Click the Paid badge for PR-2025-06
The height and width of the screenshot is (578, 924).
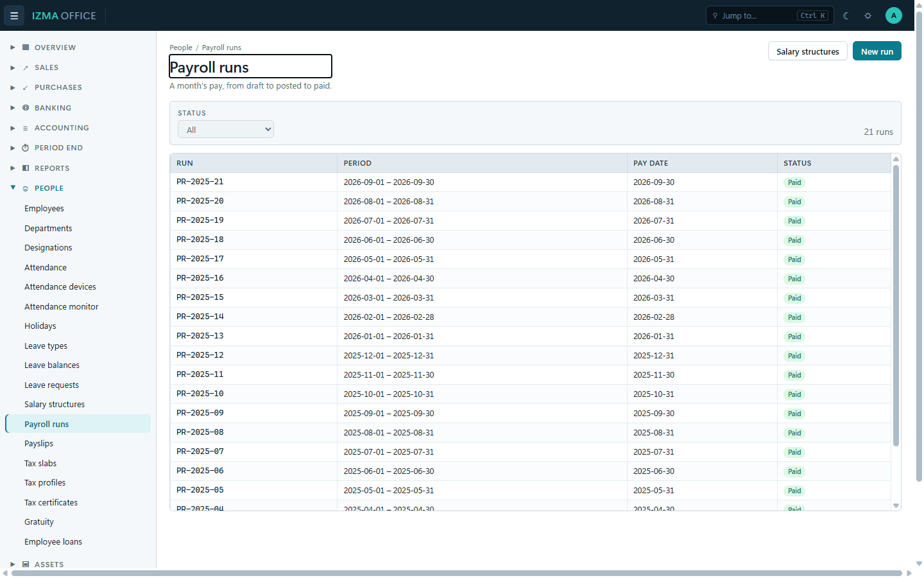(x=794, y=471)
